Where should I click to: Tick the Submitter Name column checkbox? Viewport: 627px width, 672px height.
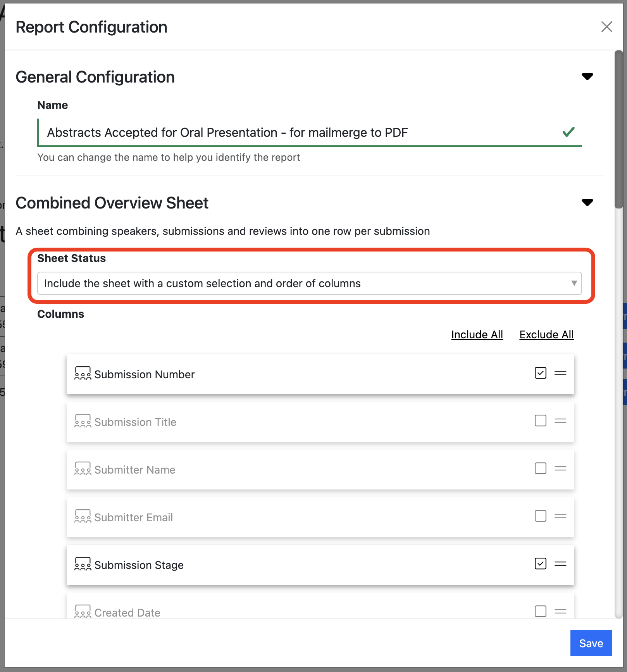tap(540, 469)
